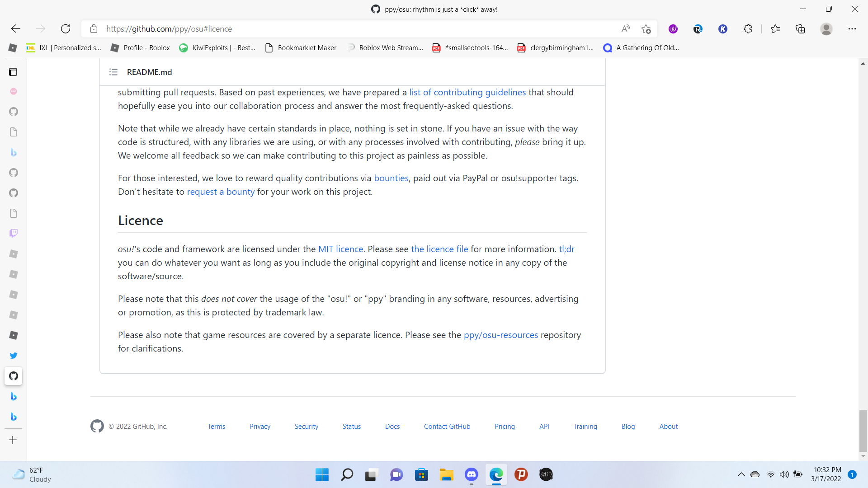The width and height of the screenshot is (868, 488).
Task: Click the browser refresh button
Action: pos(66,29)
